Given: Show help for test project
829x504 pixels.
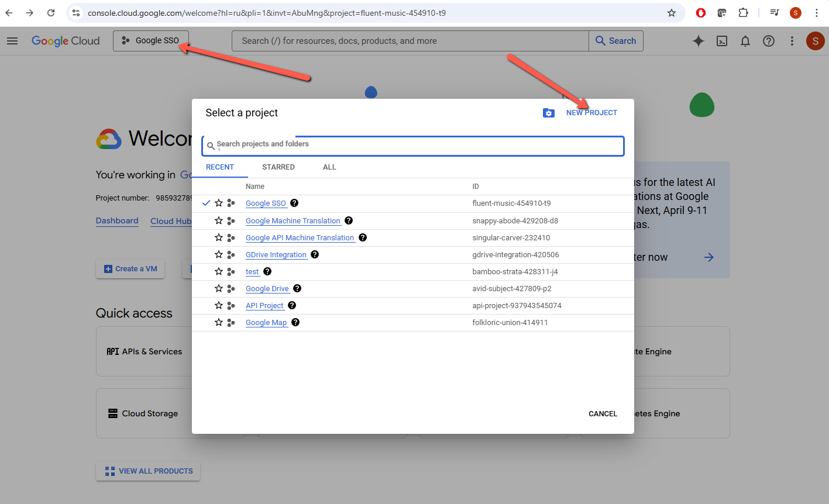Looking at the screenshot, I should [x=267, y=271].
